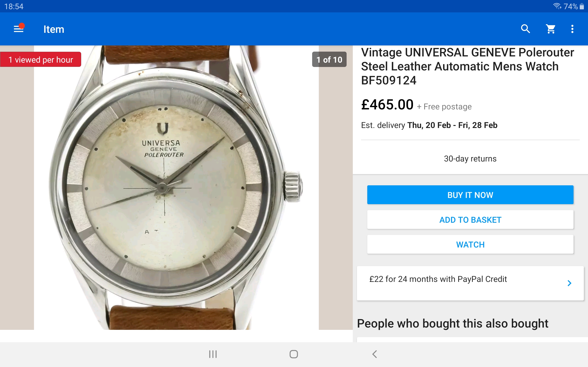Open the hamburger navigation menu

point(18,29)
